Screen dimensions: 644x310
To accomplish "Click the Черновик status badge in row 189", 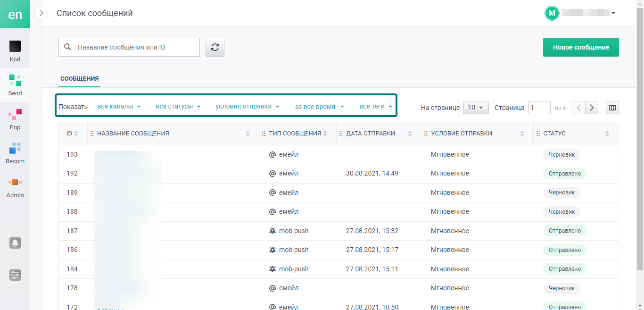I will [x=561, y=193].
